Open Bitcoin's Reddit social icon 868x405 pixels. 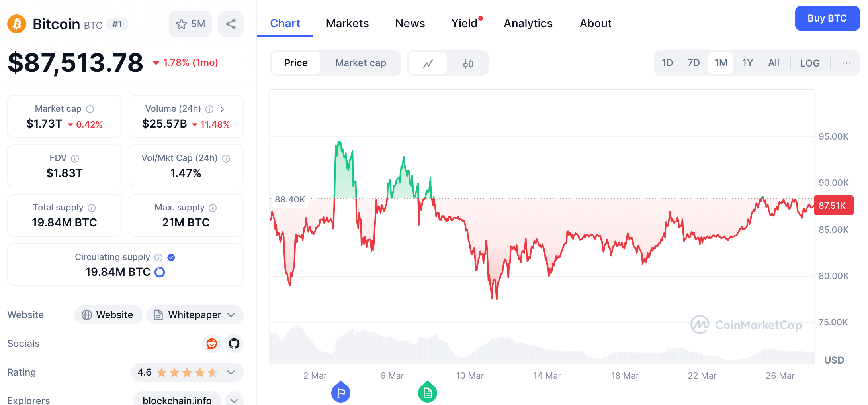tap(211, 344)
